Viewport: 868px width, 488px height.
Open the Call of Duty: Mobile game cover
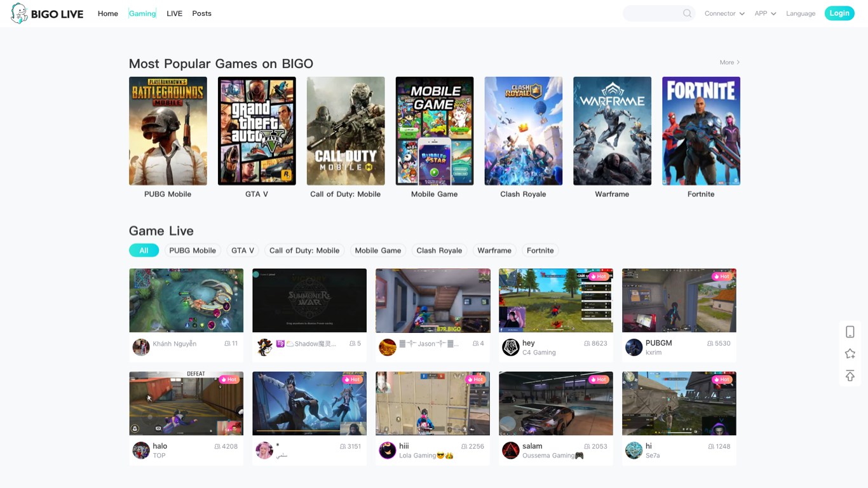click(346, 130)
